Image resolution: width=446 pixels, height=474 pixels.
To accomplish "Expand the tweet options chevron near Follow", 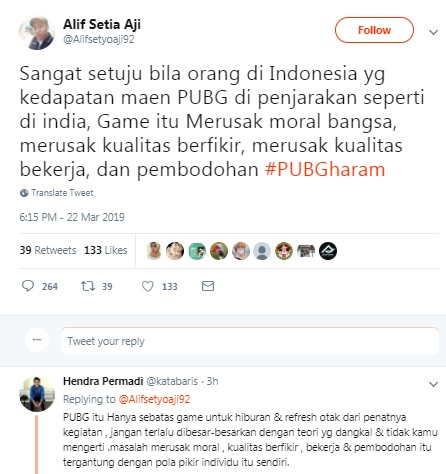I will click(433, 32).
